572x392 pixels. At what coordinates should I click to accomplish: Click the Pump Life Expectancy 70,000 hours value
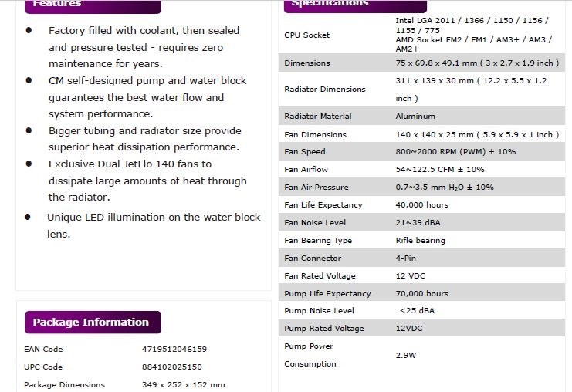[x=421, y=293]
